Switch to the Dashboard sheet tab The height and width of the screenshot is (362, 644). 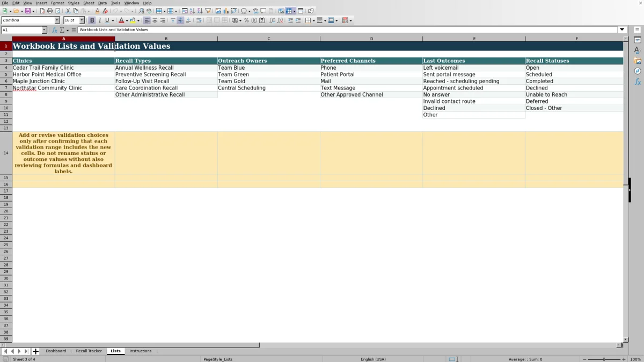56,351
